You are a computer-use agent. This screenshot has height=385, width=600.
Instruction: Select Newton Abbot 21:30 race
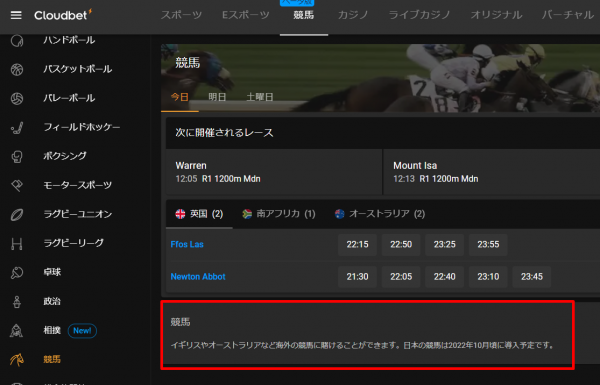pyautogui.click(x=357, y=277)
